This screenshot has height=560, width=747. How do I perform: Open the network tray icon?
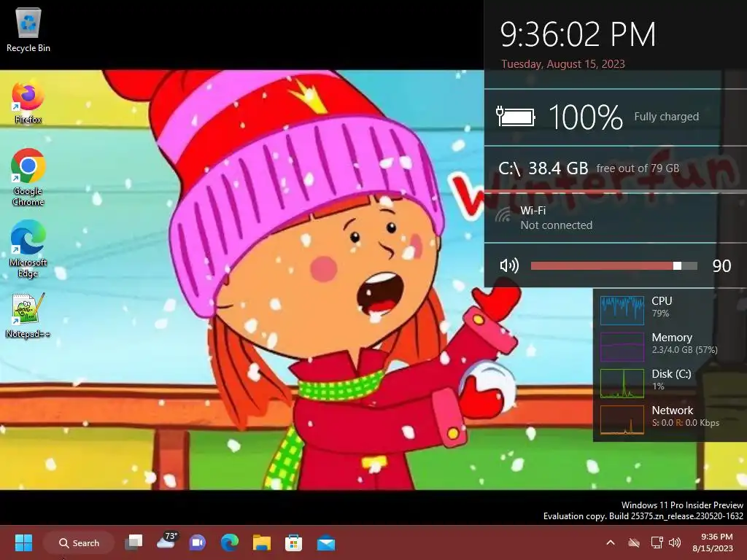[x=657, y=542]
